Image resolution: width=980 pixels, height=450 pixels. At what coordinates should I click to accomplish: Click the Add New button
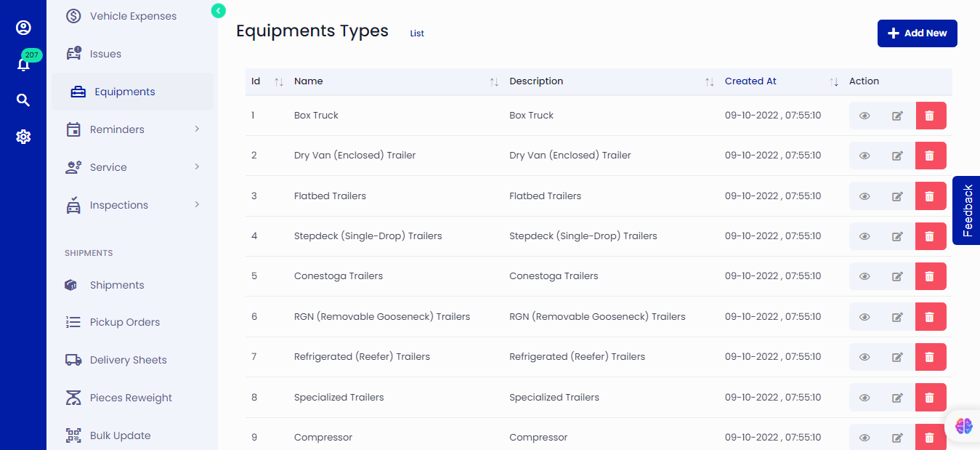917,33
